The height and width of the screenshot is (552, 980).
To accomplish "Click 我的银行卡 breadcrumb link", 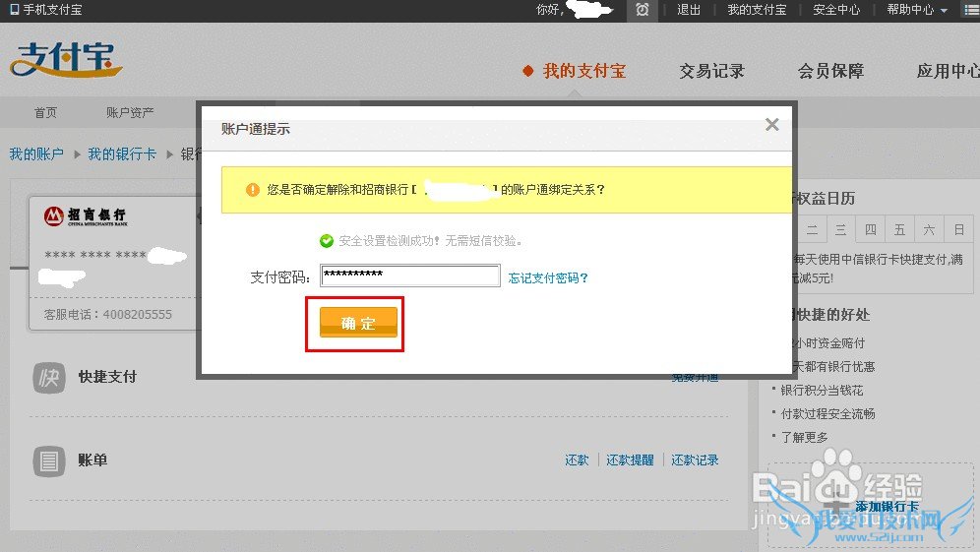I will 122,153.
